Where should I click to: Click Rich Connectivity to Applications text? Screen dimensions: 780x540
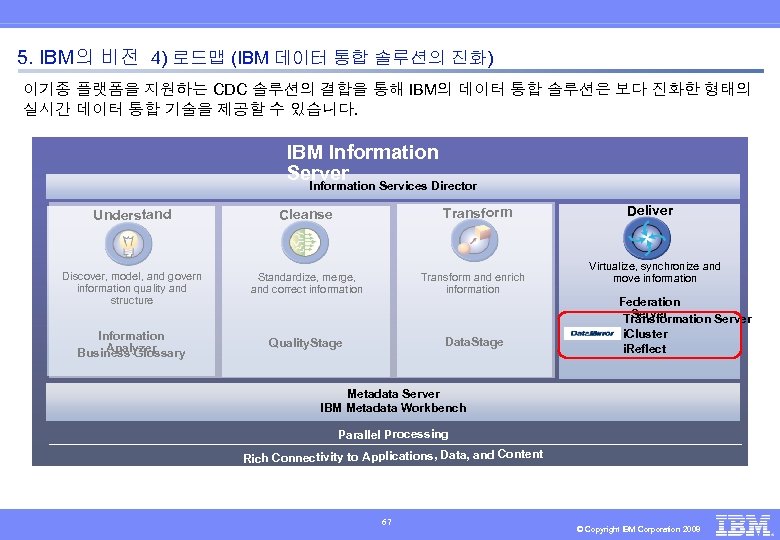[393, 456]
